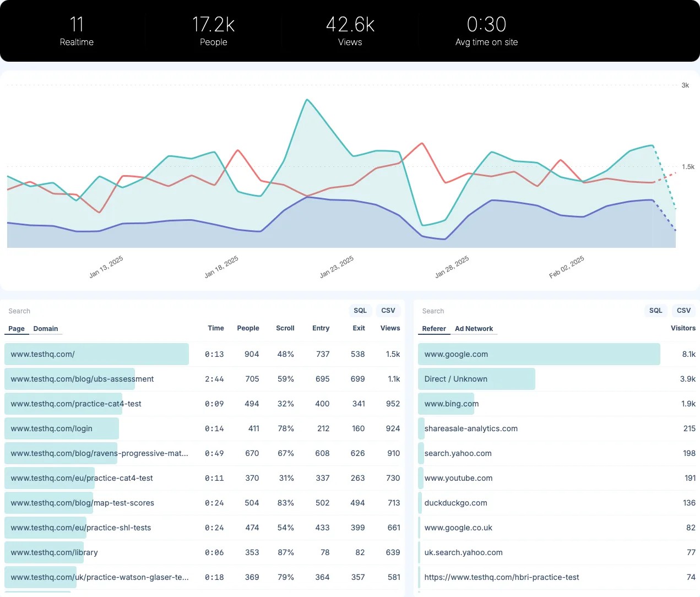This screenshot has width=700, height=597.
Task: Click the CSV button on the referrers panel
Action: click(683, 311)
